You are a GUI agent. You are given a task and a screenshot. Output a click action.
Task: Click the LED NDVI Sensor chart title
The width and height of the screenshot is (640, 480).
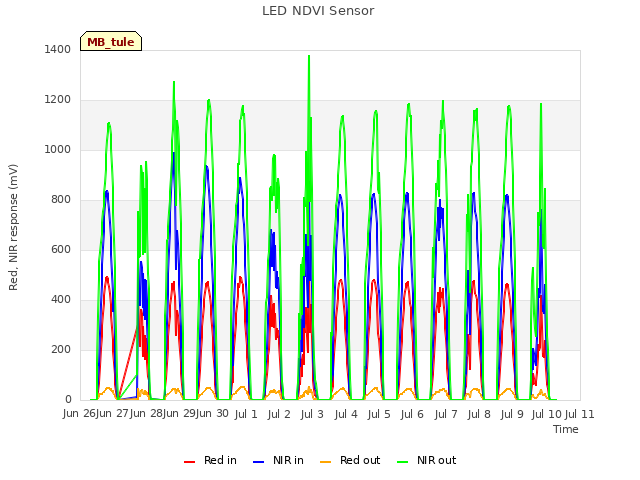point(318,11)
